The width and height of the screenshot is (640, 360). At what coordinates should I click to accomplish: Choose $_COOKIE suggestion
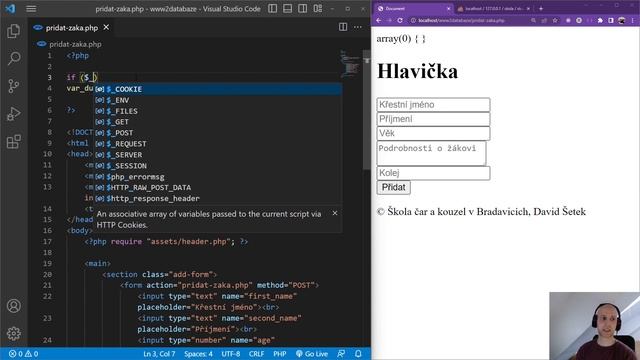[218, 89]
